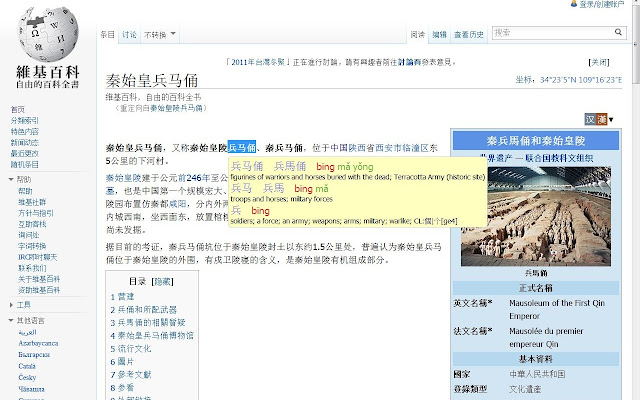Image resolution: width=640 pixels, height=400 pixels.
Task: Open 新闻动态 sidebar link
Action: click(24, 142)
